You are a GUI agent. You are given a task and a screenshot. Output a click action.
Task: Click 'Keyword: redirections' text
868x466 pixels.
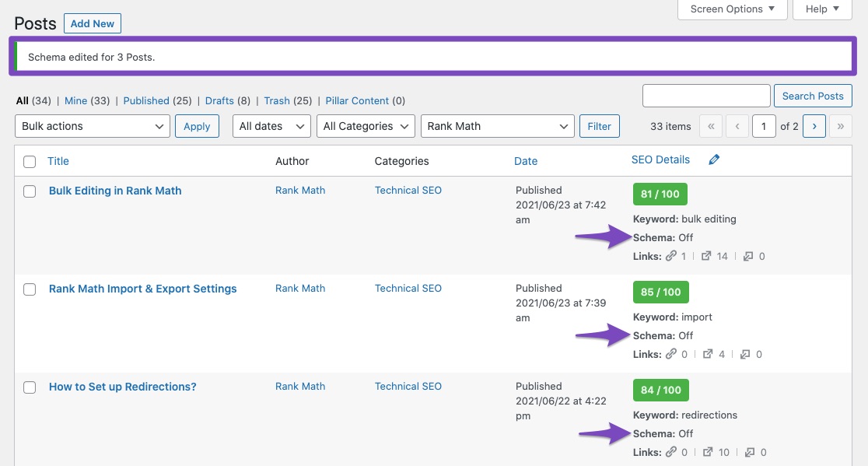(x=685, y=415)
